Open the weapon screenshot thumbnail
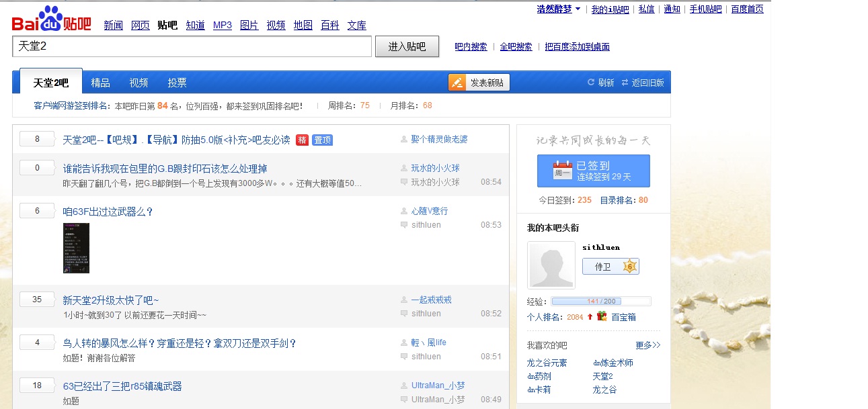Image resolution: width=868 pixels, height=409 pixels. click(76, 248)
